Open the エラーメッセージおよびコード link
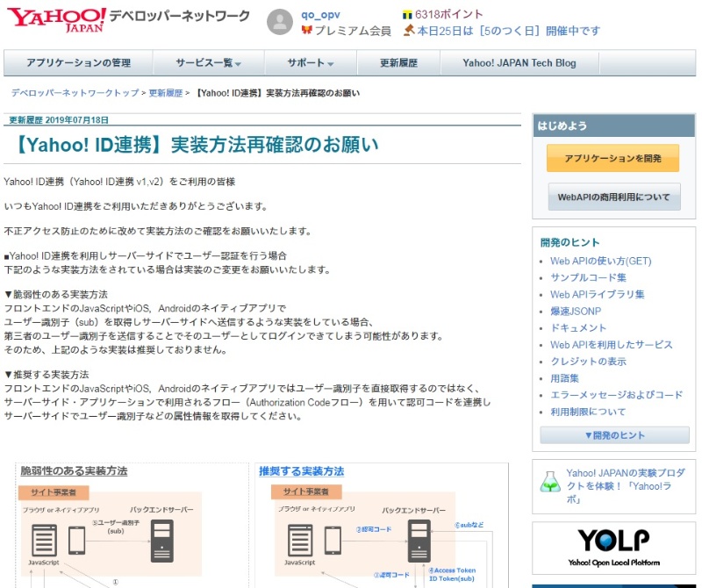The width and height of the screenshot is (702, 588). 616,395
